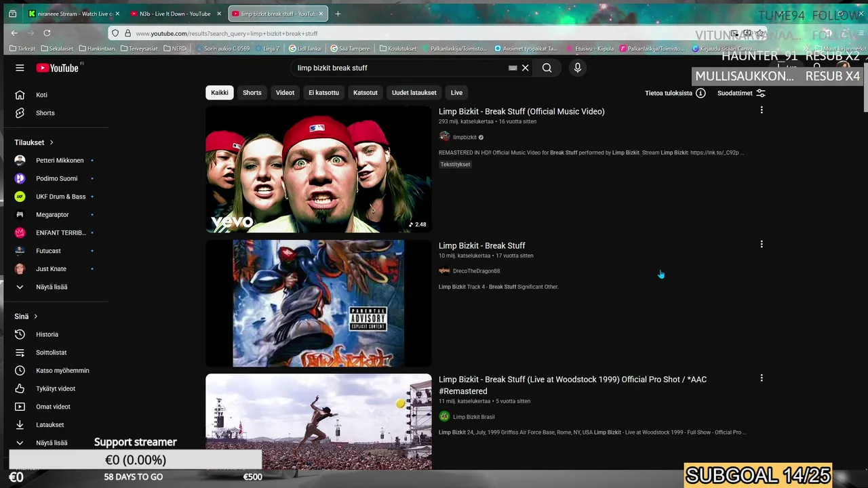Open Woodstock 1999 Official Pro Shot video title
The image size is (868, 488).
(x=572, y=385)
